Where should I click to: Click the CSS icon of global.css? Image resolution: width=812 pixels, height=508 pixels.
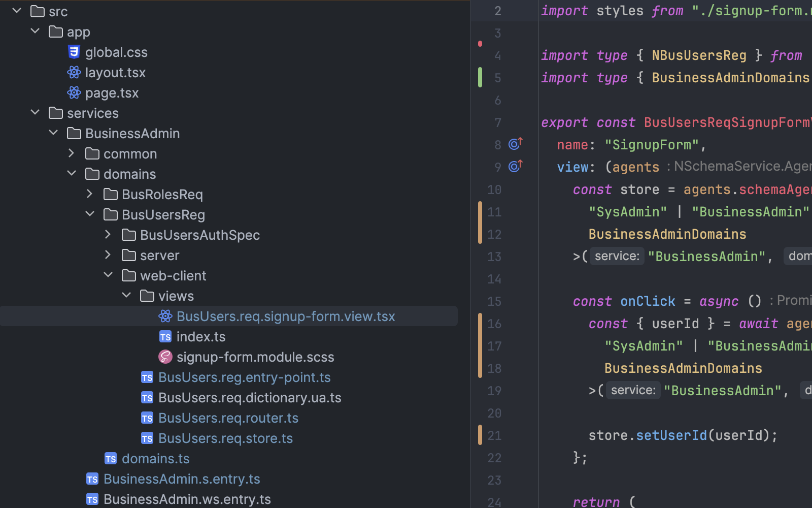pyautogui.click(x=74, y=52)
